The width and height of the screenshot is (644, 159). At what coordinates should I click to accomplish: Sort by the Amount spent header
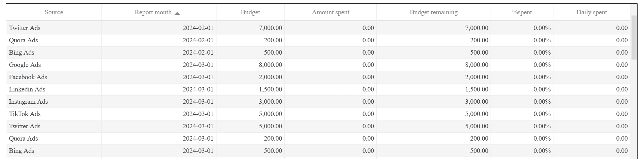[x=331, y=12]
